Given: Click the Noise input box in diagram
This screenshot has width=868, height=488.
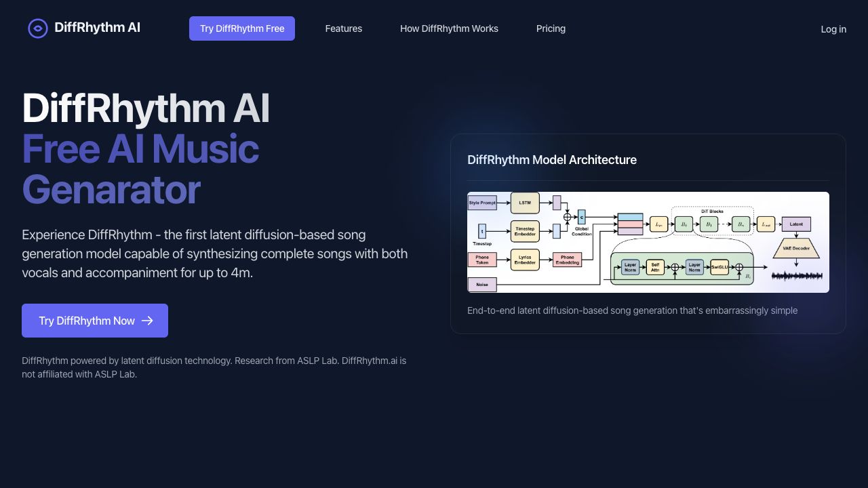Looking at the screenshot, I should [x=482, y=285].
